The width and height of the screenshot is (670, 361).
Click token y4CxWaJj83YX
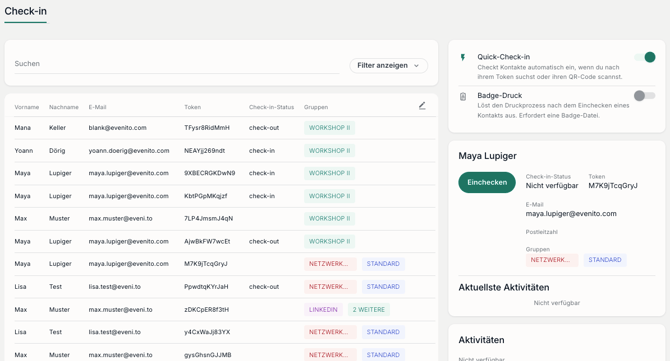(x=207, y=332)
